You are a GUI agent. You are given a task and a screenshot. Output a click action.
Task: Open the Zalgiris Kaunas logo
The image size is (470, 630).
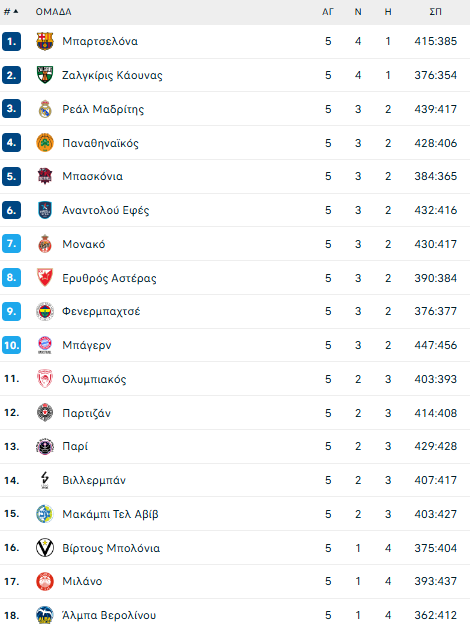tap(45, 75)
